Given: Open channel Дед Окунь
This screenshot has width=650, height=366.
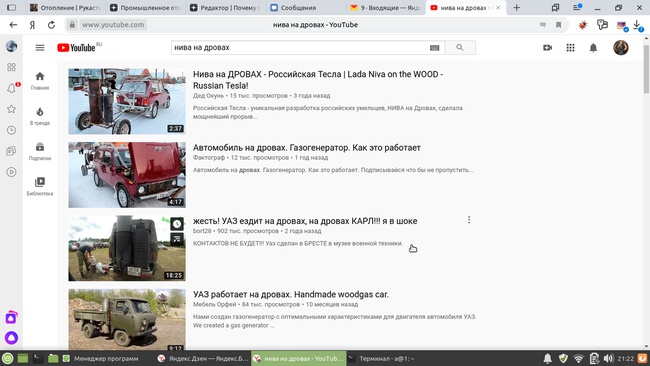Looking at the screenshot, I should [208, 96].
